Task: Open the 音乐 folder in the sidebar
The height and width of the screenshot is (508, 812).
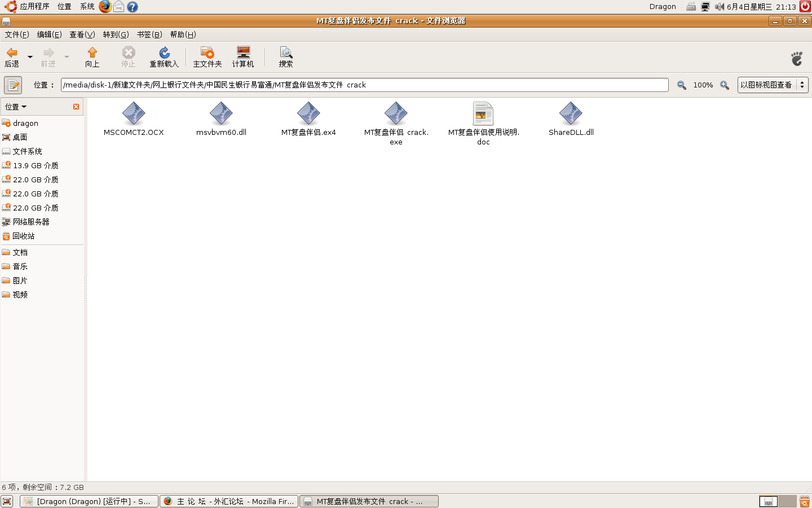Action: [x=20, y=266]
